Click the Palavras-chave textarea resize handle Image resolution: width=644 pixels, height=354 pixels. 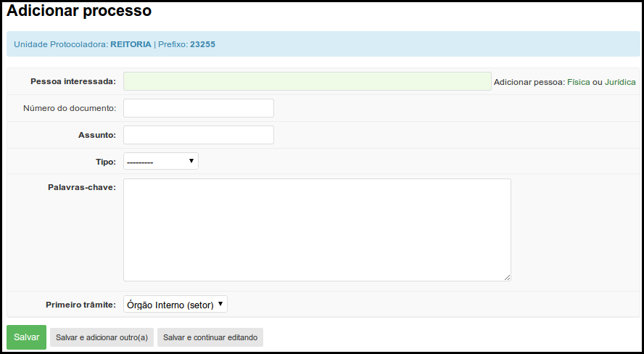click(x=507, y=278)
